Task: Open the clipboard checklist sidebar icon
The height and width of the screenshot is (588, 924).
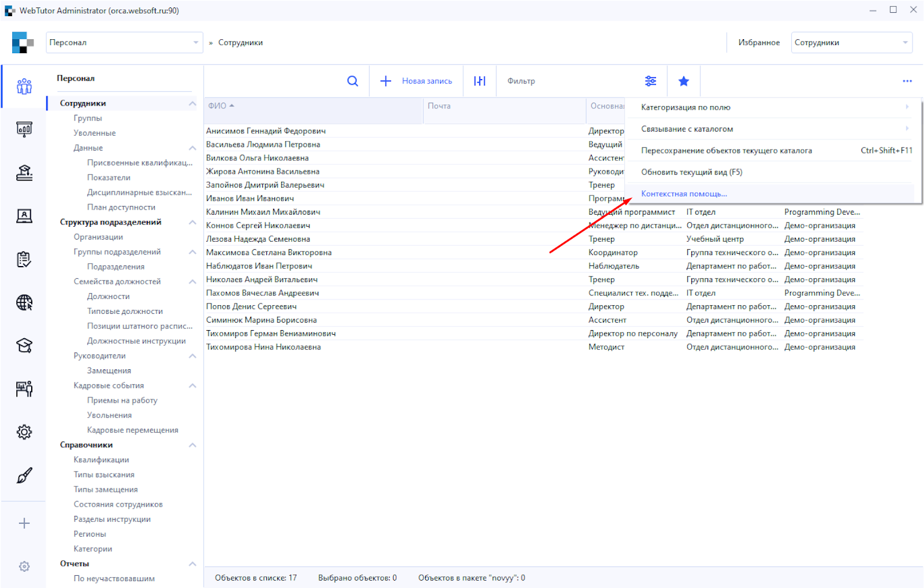Action: pyautogui.click(x=24, y=259)
